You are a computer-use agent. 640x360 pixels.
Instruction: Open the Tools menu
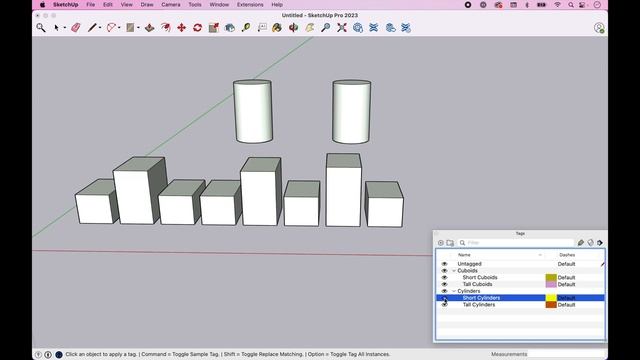(195, 4)
